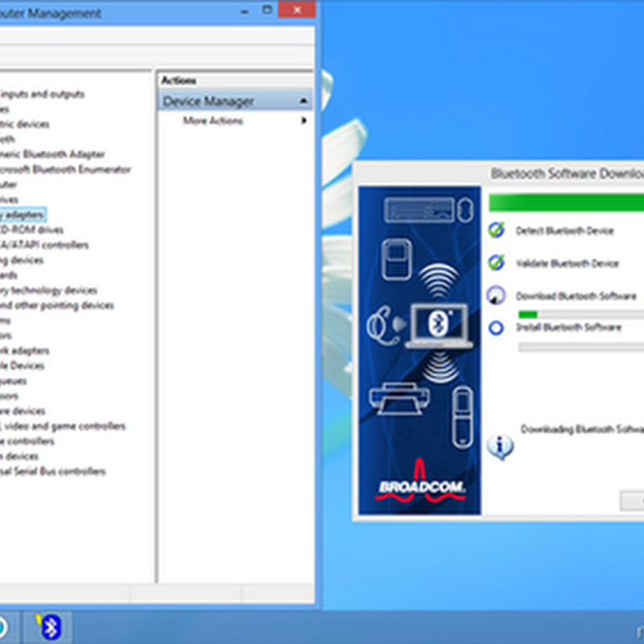Select the Device Manager header in Actions pane
The width and height of the screenshot is (644, 644).
235,101
